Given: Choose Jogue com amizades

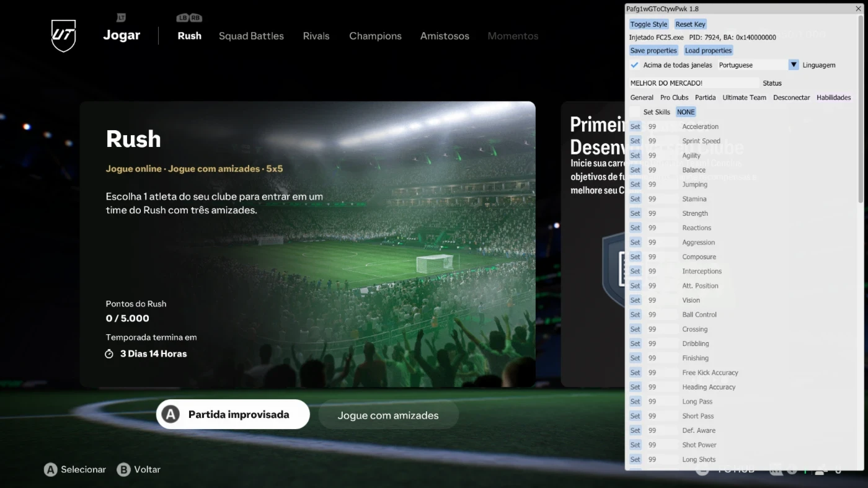Looking at the screenshot, I should pos(388,415).
